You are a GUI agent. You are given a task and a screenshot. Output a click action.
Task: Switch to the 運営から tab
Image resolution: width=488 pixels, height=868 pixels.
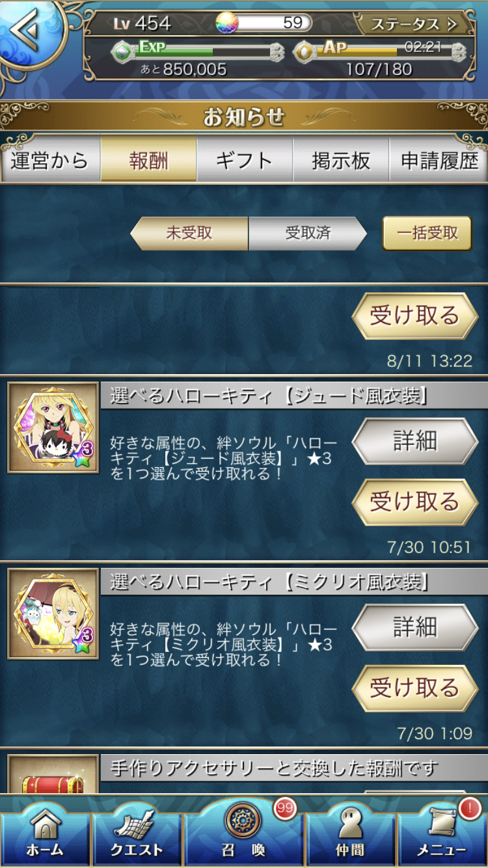coord(50,160)
